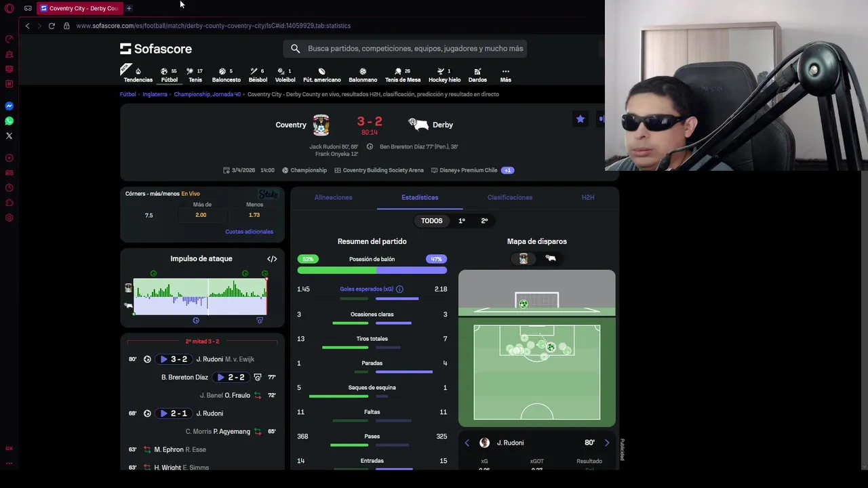Viewport: 868px width, 488px height.
Task: Go to Championship, Jornada 40 breadcrumb
Action: [x=208, y=94]
